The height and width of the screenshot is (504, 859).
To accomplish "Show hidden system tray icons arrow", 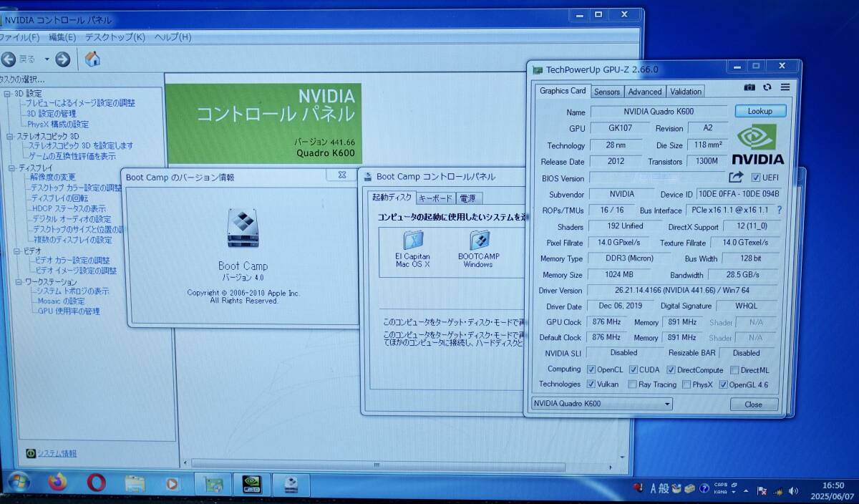I will [x=747, y=491].
